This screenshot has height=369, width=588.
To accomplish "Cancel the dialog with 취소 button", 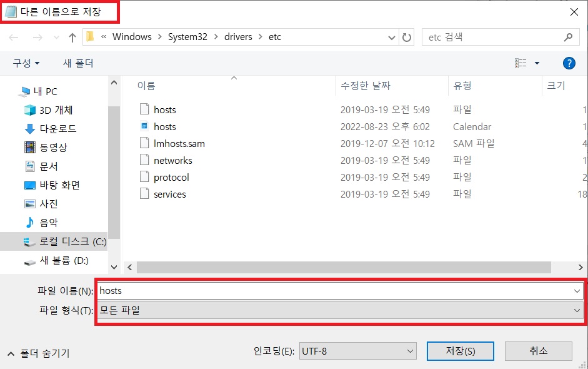I will click(538, 351).
